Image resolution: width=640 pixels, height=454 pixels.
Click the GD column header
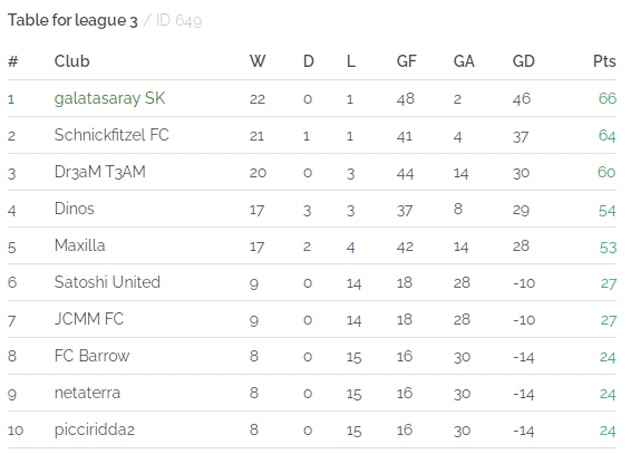(x=524, y=61)
